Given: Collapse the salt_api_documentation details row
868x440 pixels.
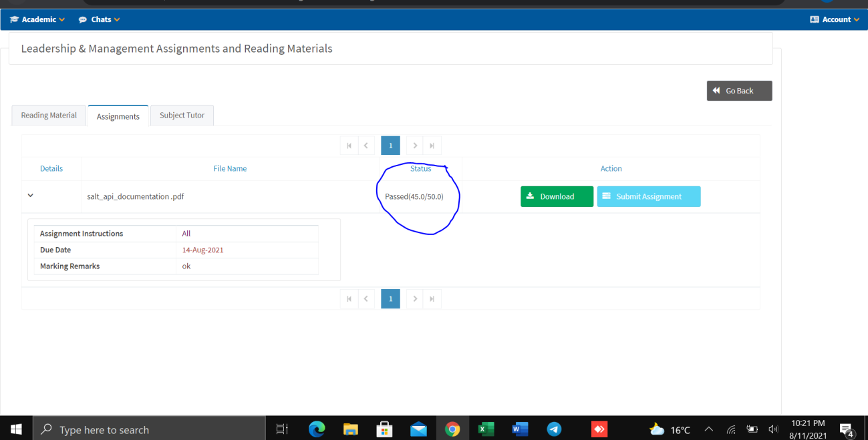Looking at the screenshot, I should [30, 196].
